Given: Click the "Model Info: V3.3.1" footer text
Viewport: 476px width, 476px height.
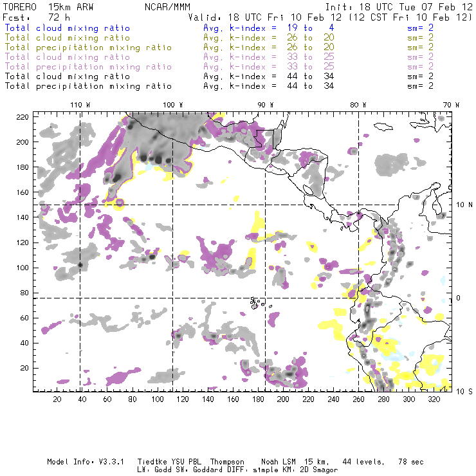Looking at the screenshot, I should [86, 462].
